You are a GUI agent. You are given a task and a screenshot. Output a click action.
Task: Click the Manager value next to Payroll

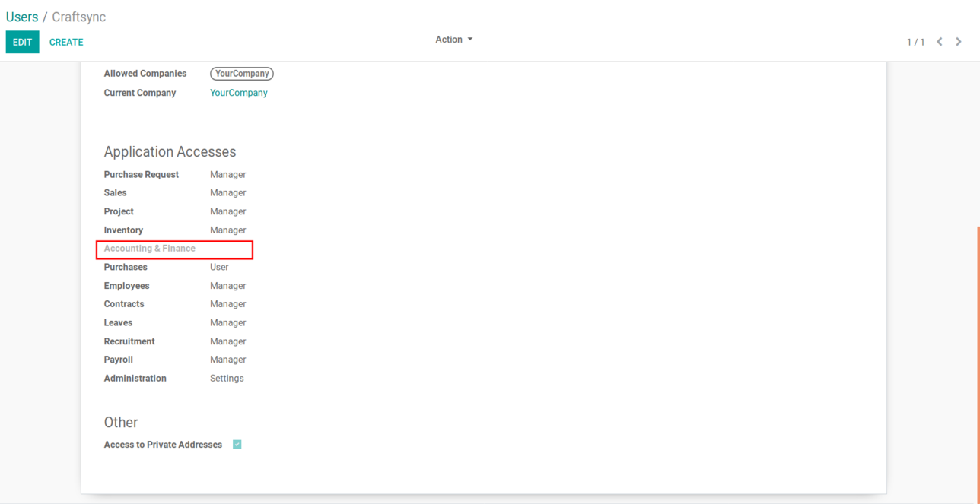tap(228, 360)
